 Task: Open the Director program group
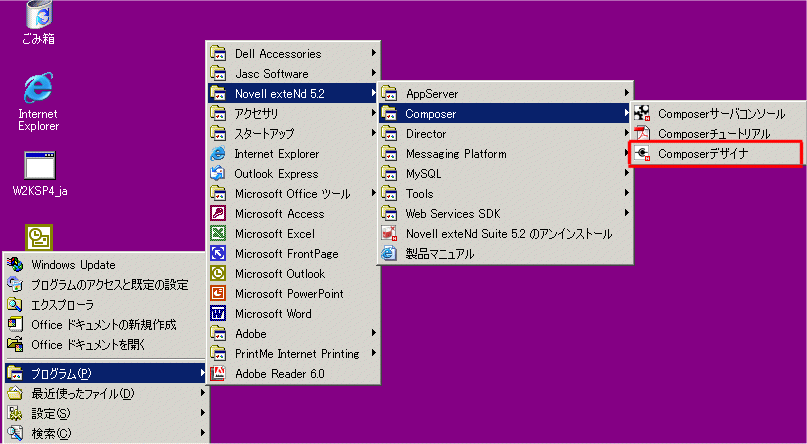click(x=505, y=134)
